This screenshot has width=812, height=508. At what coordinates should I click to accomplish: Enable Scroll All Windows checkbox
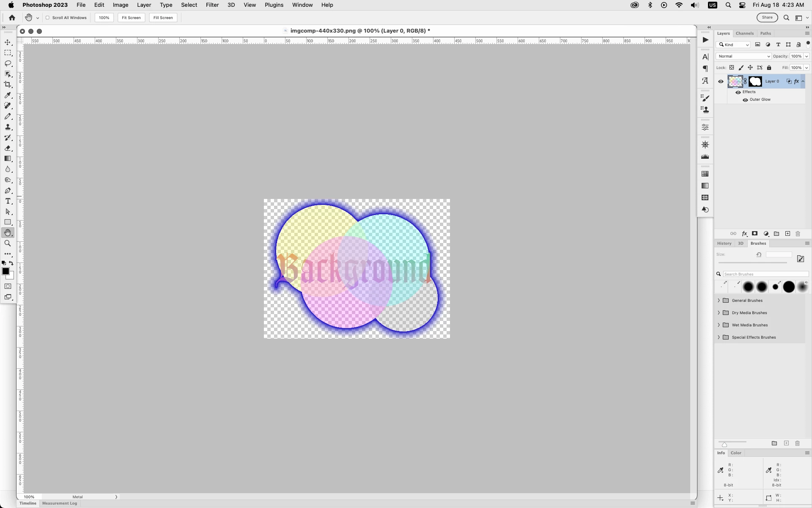[48, 18]
